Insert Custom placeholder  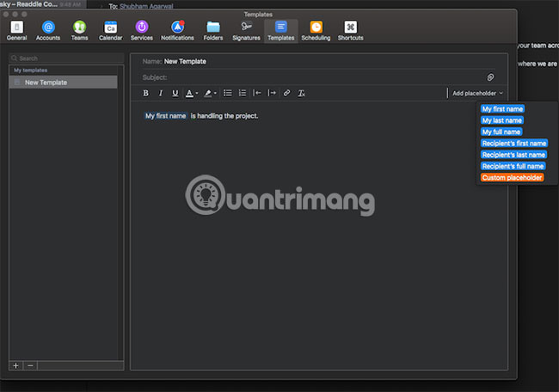click(512, 177)
